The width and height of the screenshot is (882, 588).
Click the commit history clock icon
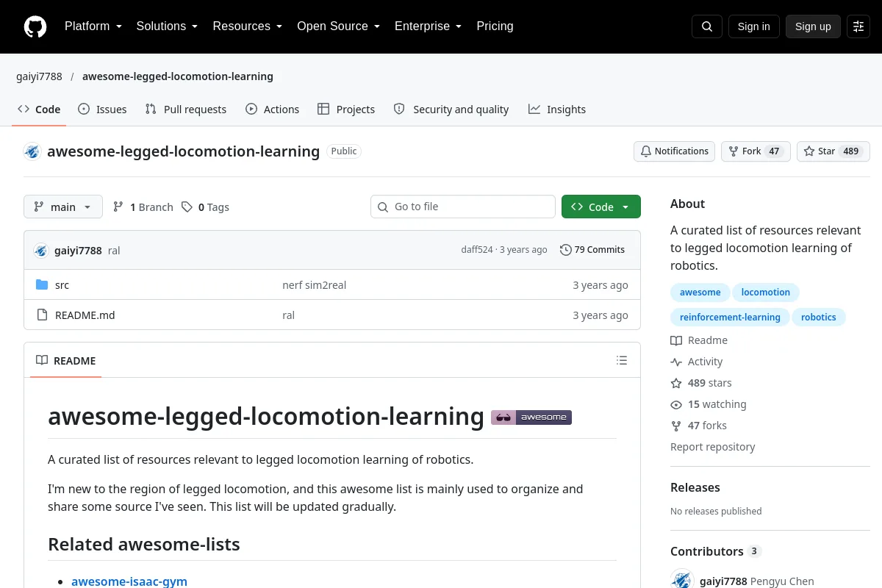(565, 250)
